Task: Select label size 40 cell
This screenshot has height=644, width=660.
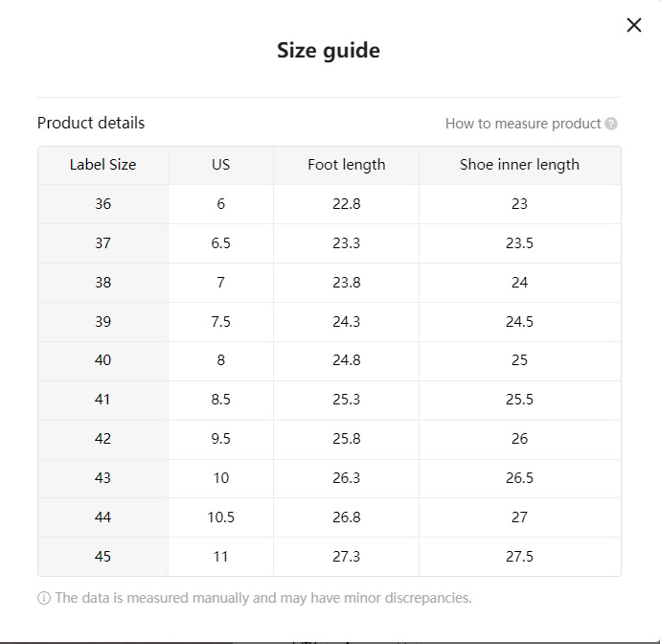Action: 102,360
